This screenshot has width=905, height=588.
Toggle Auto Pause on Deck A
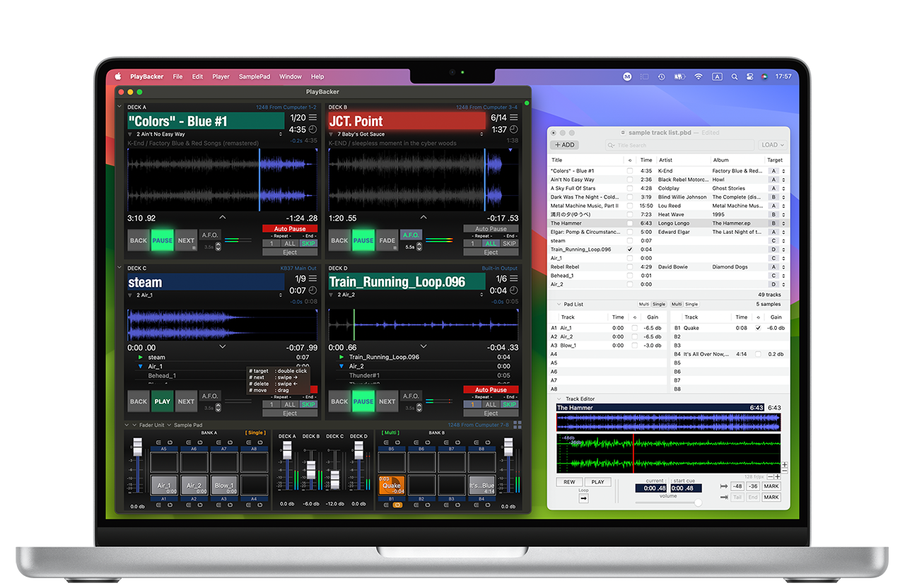pyautogui.click(x=290, y=229)
